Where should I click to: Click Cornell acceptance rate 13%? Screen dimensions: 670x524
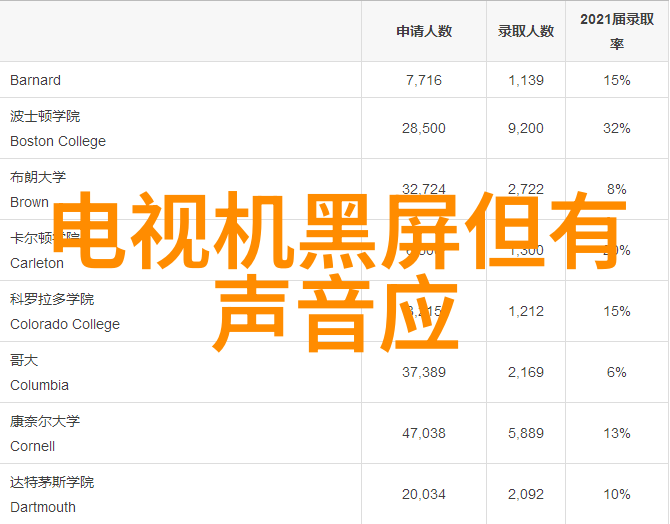617,433
